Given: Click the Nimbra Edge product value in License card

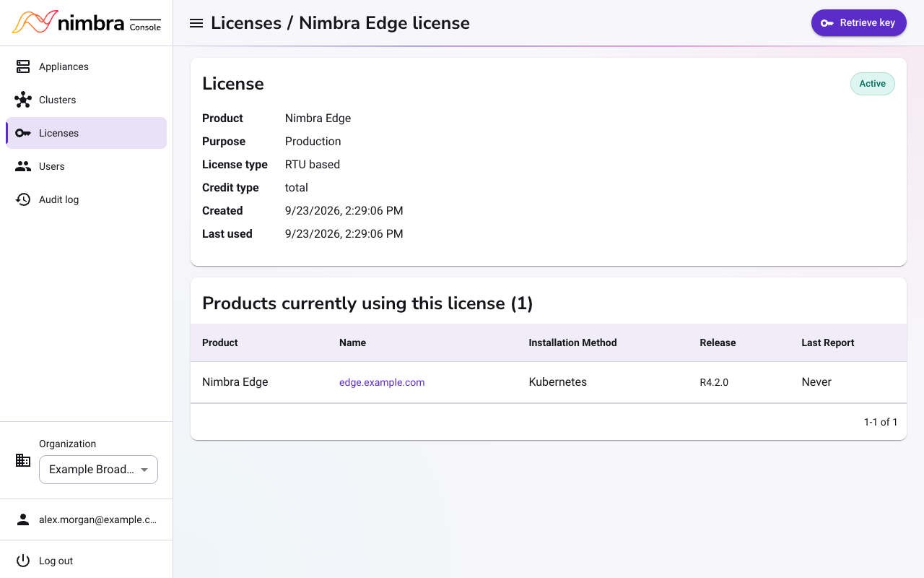Looking at the screenshot, I should pyautogui.click(x=318, y=118).
